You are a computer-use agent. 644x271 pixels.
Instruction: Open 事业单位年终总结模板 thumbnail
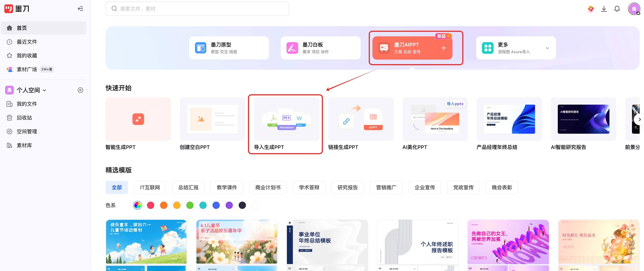(327, 242)
